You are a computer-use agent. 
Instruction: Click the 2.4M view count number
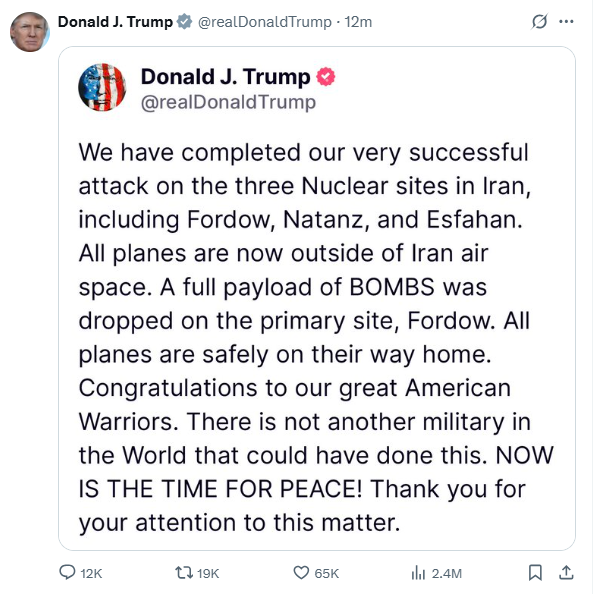pos(450,573)
